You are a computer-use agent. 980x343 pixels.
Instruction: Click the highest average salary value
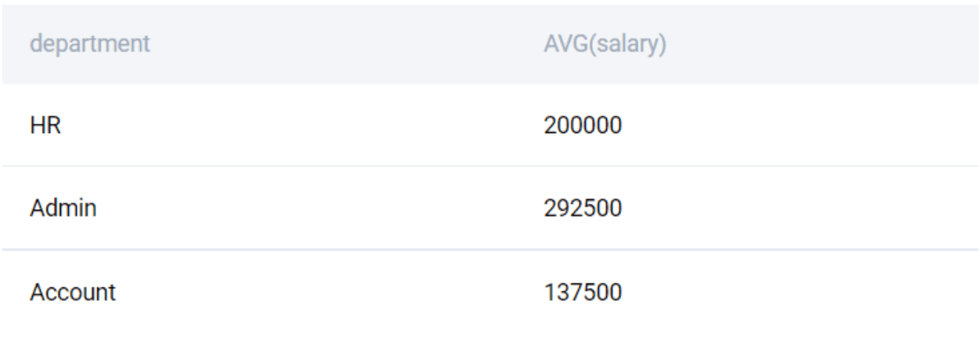[x=582, y=209]
